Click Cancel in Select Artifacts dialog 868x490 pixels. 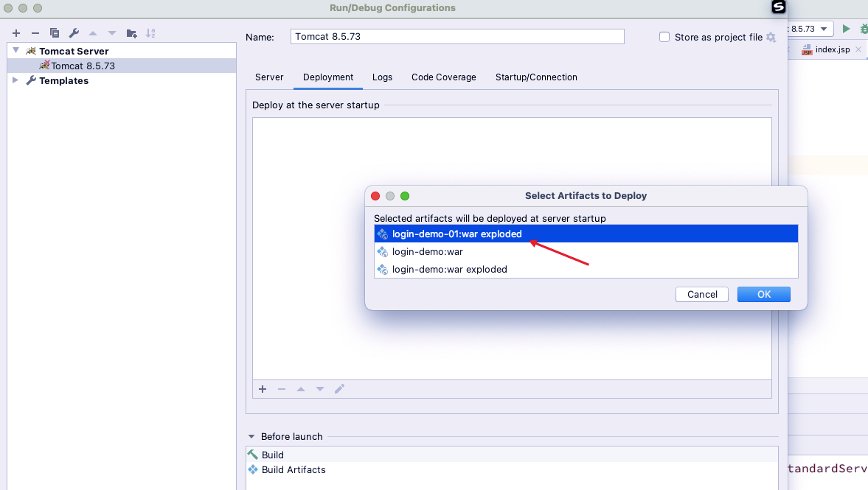(x=702, y=294)
